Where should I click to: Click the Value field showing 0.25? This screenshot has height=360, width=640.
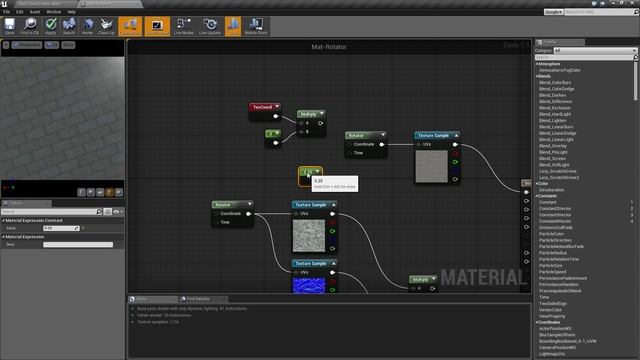click(61, 228)
